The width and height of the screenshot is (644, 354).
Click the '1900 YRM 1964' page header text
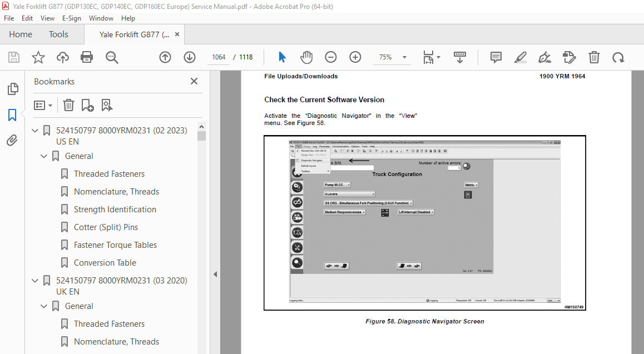[x=562, y=76]
